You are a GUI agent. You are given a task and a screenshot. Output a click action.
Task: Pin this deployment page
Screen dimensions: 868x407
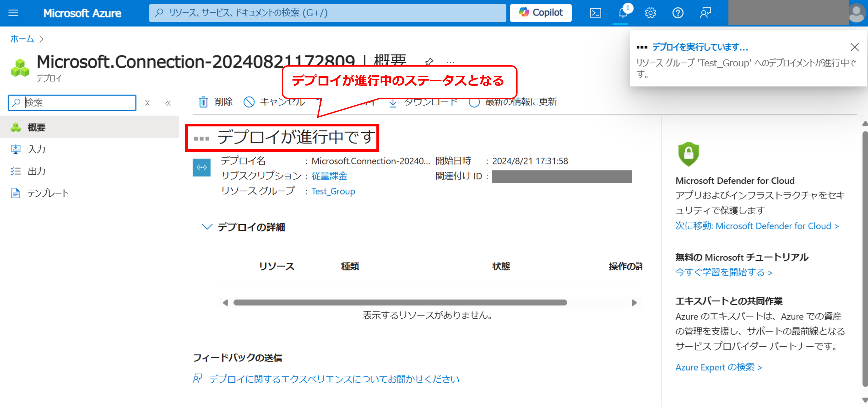(x=429, y=62)
